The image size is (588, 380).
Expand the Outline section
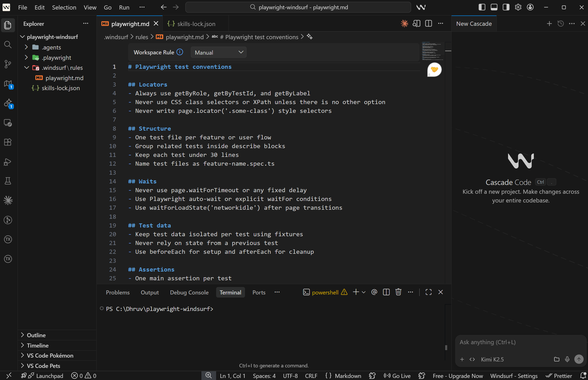(36, 335)
